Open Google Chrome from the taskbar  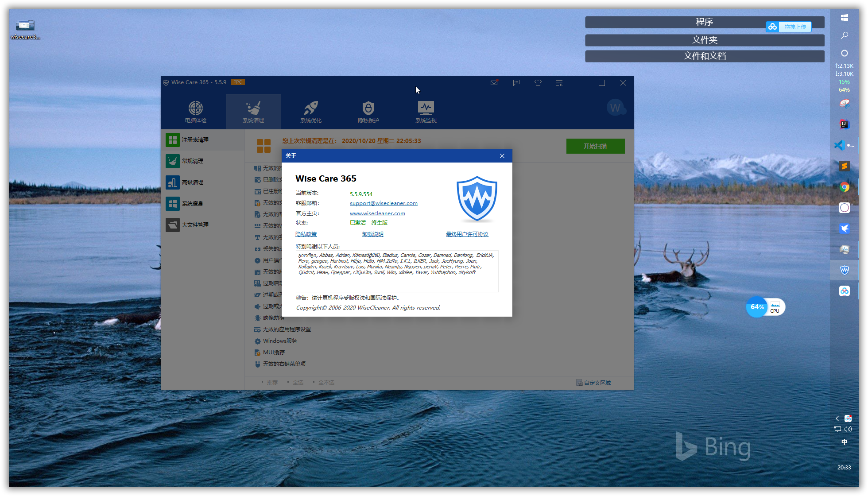[845, 187]
